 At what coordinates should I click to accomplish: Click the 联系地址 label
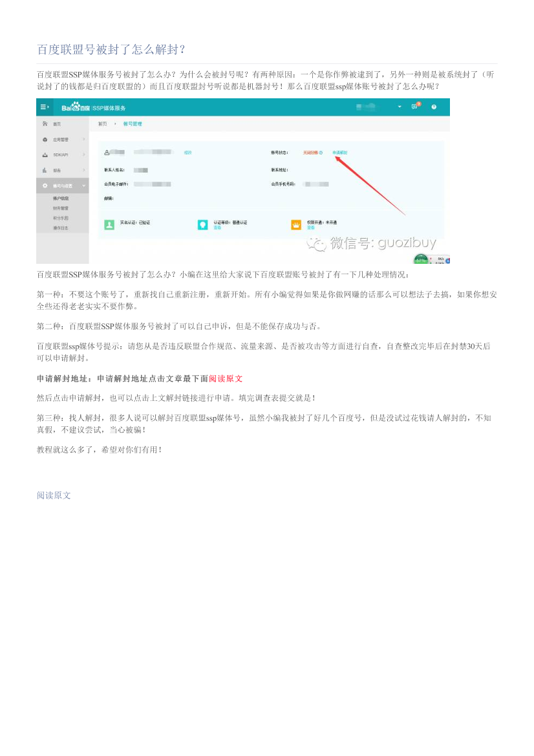point(279,169)
